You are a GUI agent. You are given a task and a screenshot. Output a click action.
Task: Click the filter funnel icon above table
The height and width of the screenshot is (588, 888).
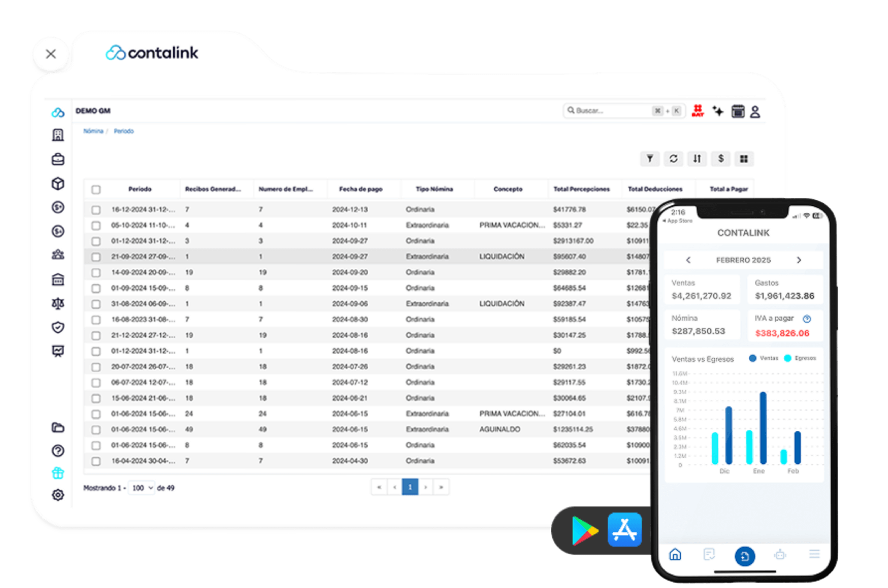(650, 159)
